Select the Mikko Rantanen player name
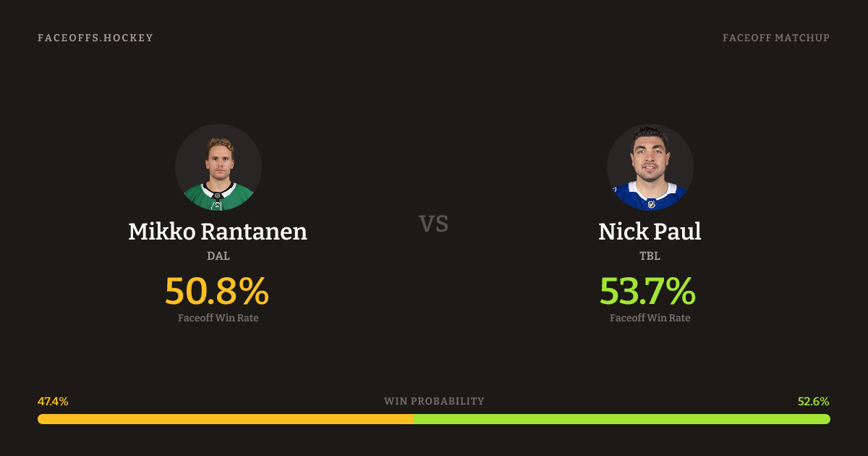This screenshot has height=456, width=868. [218, 232]
